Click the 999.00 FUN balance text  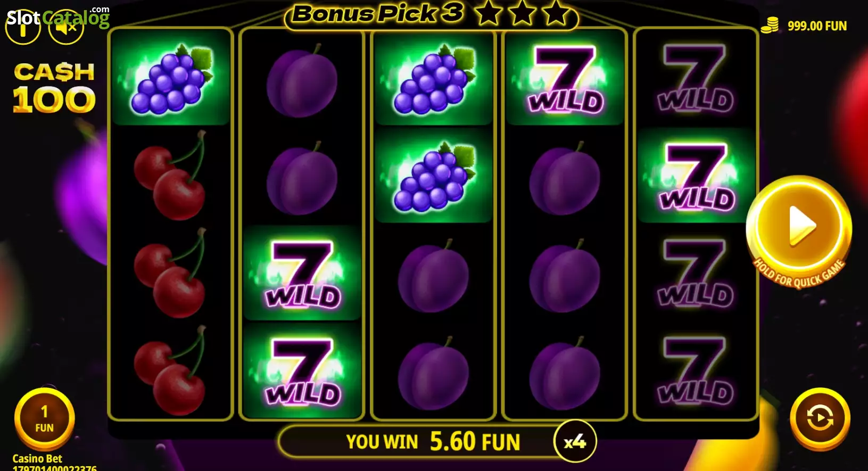point(817,26)
